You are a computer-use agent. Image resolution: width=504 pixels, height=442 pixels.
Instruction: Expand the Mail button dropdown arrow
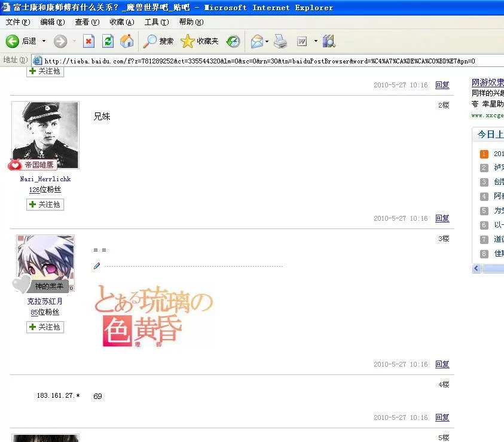267,41
